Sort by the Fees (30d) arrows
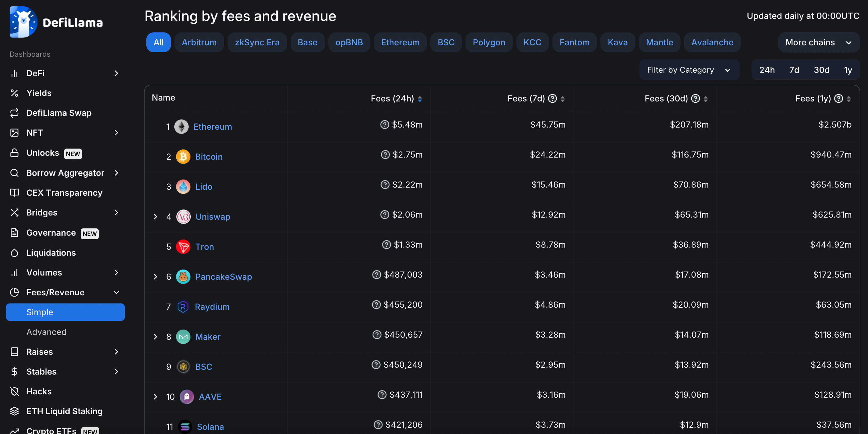This screenshot has height=434, width=868. click(705, 99)
